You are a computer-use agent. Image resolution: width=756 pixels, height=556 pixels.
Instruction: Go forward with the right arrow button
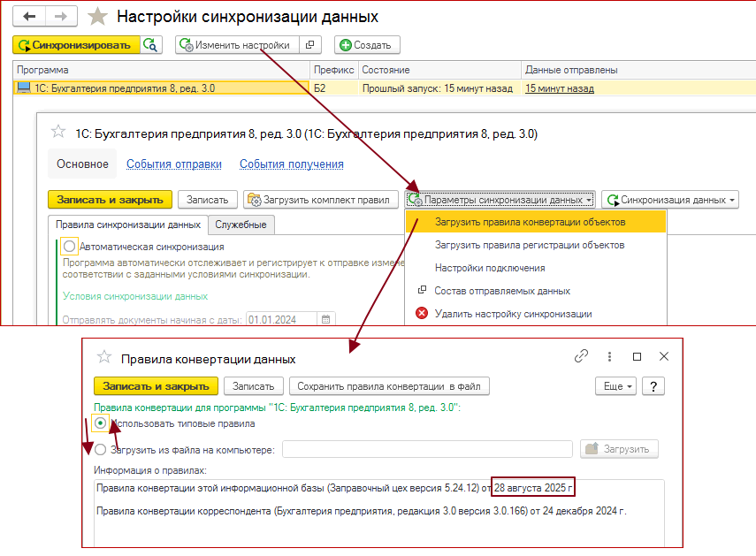(x=61, y=17)
